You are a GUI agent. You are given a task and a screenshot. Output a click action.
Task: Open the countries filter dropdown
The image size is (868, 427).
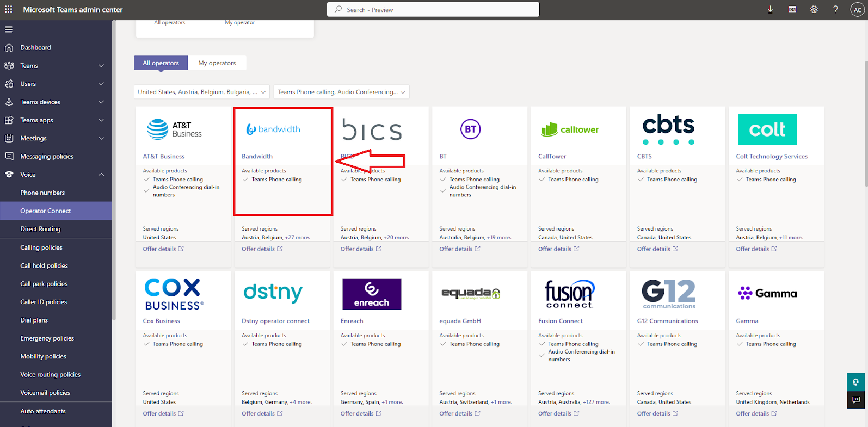pyautogui.click(x=202, y=92)
